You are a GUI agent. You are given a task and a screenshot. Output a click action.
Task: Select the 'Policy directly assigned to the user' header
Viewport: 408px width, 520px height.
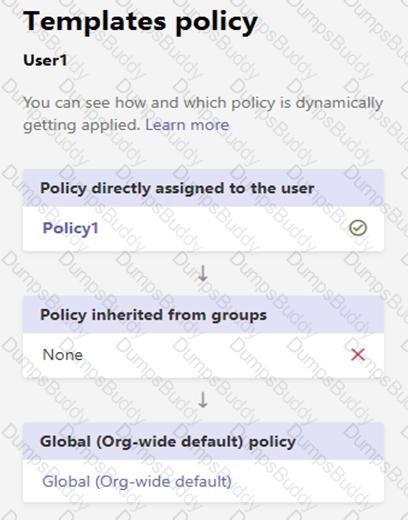tap(203, 188)
